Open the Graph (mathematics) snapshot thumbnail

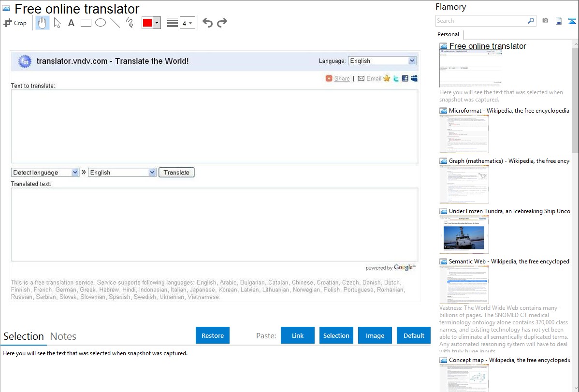[464, 184]
